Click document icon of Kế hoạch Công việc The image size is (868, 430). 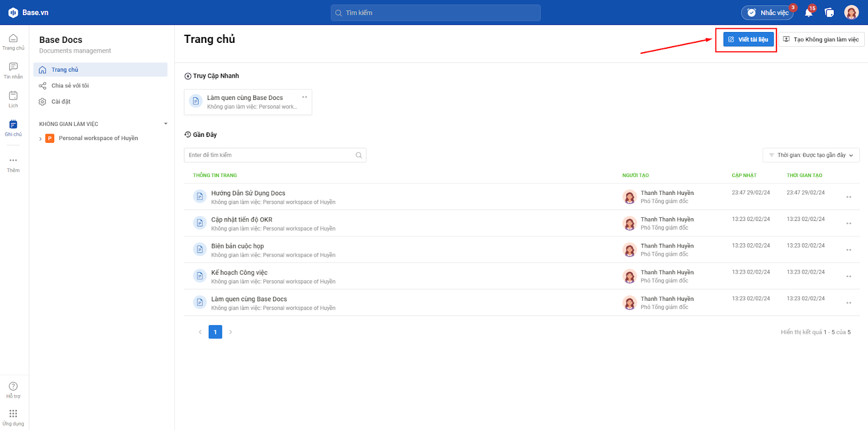tap(200, 276)
